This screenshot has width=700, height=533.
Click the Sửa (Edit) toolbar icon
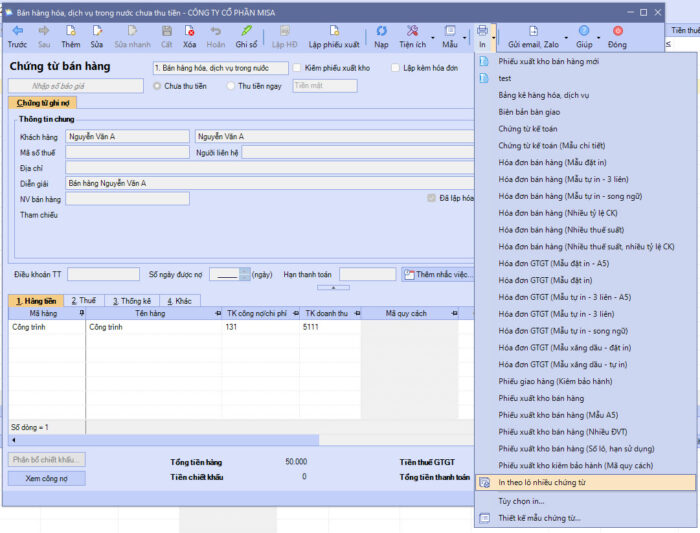coord(96,37)
